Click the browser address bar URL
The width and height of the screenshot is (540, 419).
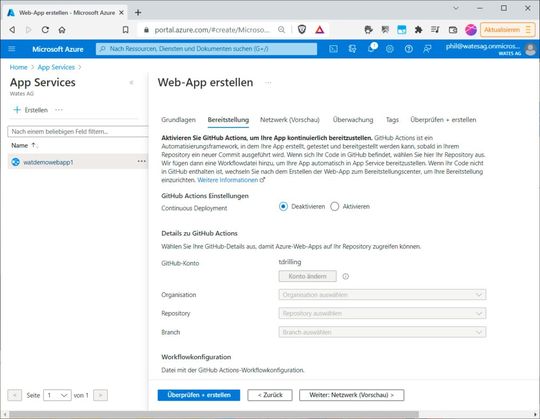212,30
